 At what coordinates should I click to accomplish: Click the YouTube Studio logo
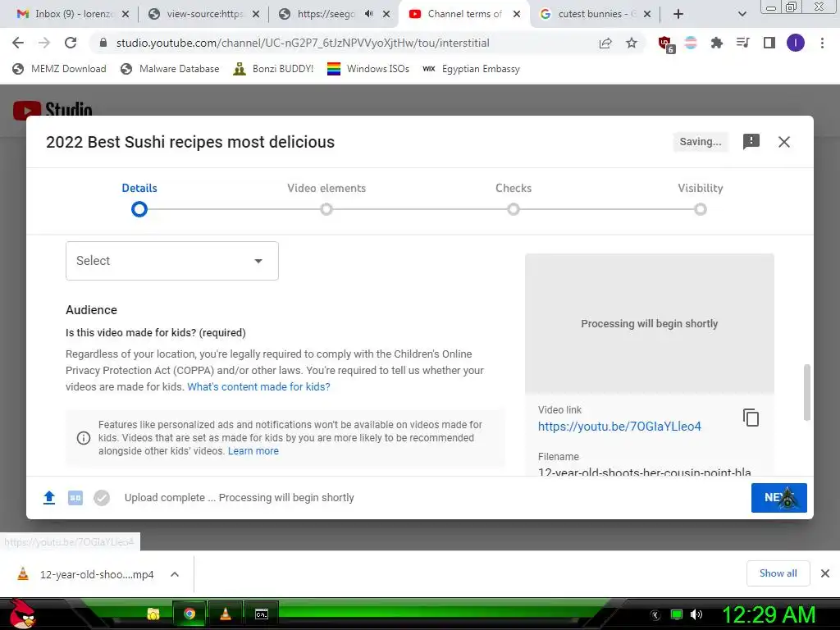(52, 109)
